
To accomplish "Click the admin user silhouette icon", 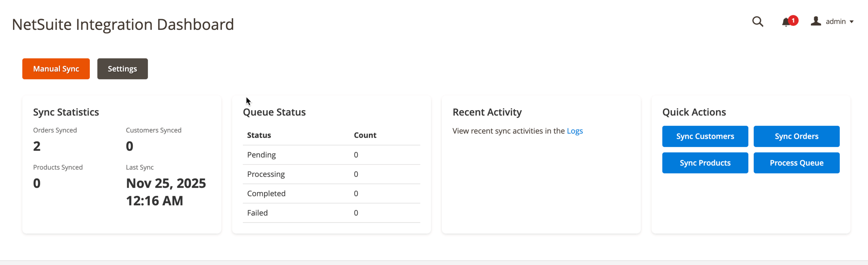I will (x=815, y=21).
